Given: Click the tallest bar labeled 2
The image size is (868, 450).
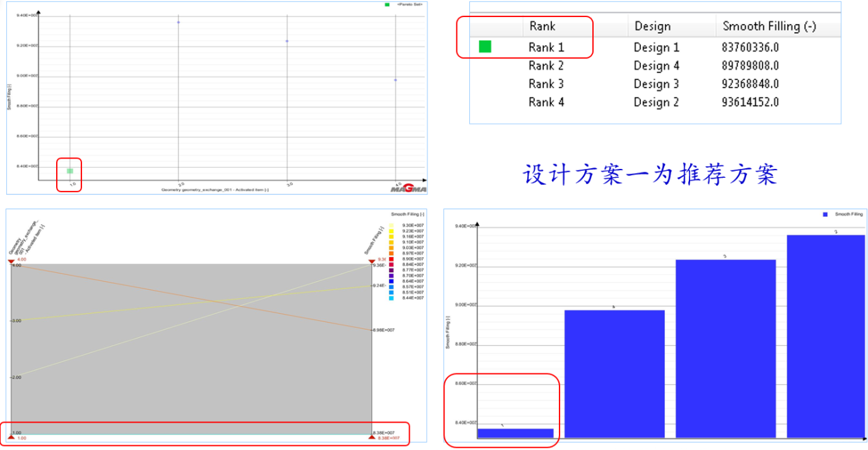Looking at the screenshot, I should pyautogui.click(x=826, y=335).
